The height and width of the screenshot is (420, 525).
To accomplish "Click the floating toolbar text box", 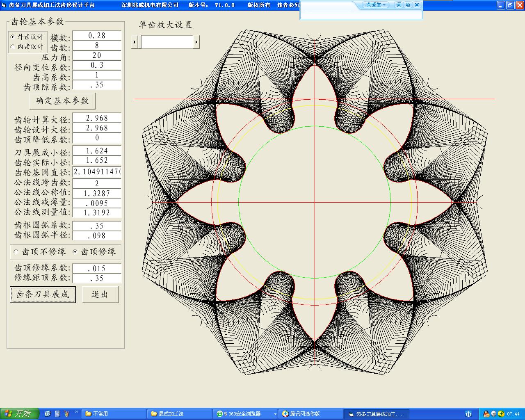I will 361,14.
